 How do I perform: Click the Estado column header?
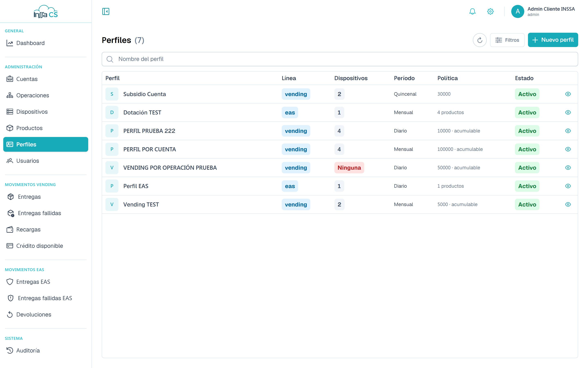tap(524, 78)
